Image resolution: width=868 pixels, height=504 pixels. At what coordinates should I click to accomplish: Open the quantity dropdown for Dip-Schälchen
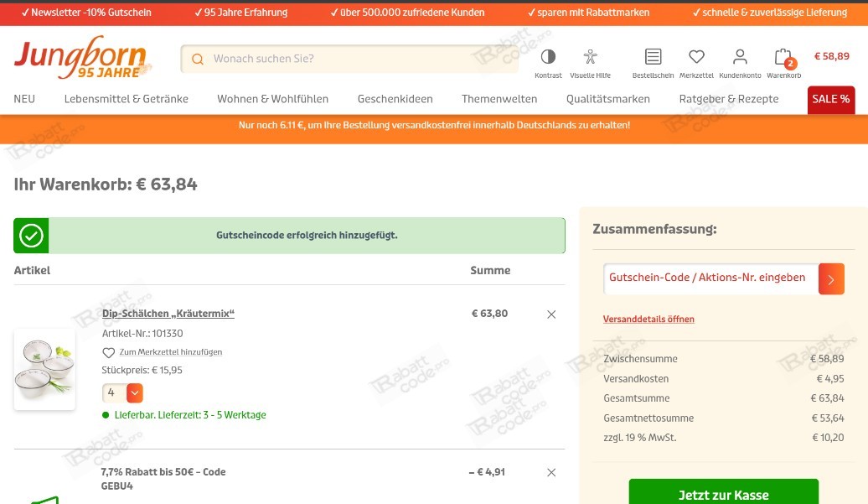click(x=134, y=392)
